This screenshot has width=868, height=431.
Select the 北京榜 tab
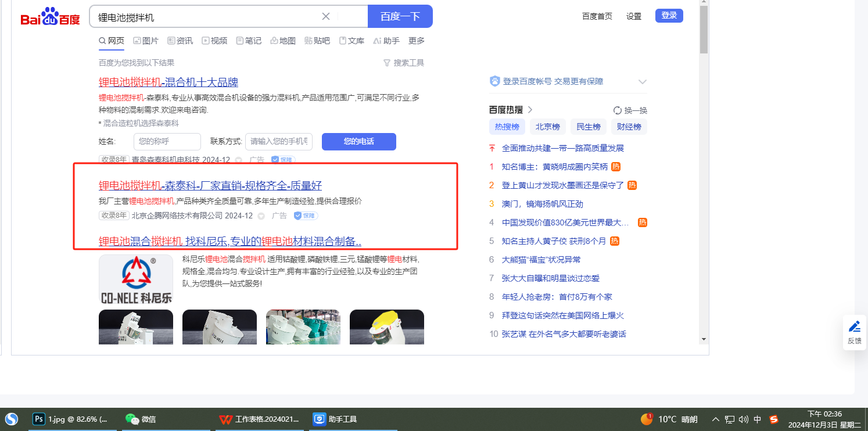pyautogui.click(x=548, y=127)
